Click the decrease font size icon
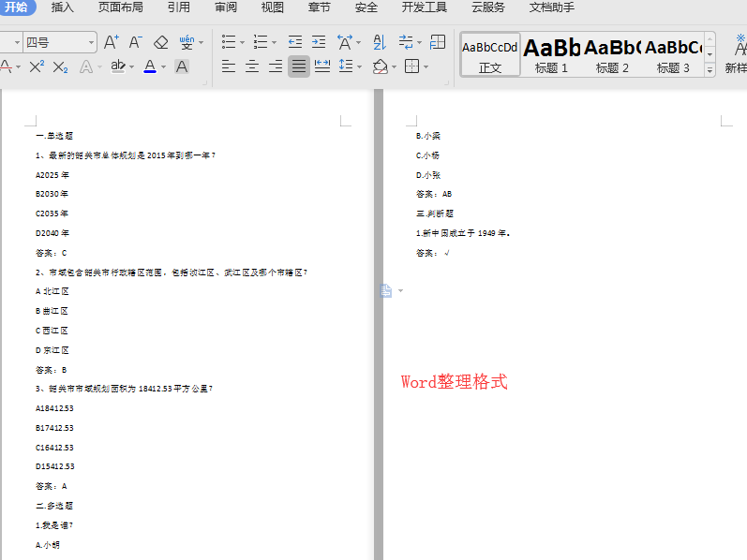This screenshot has height=560, width=747. (136, 42)
